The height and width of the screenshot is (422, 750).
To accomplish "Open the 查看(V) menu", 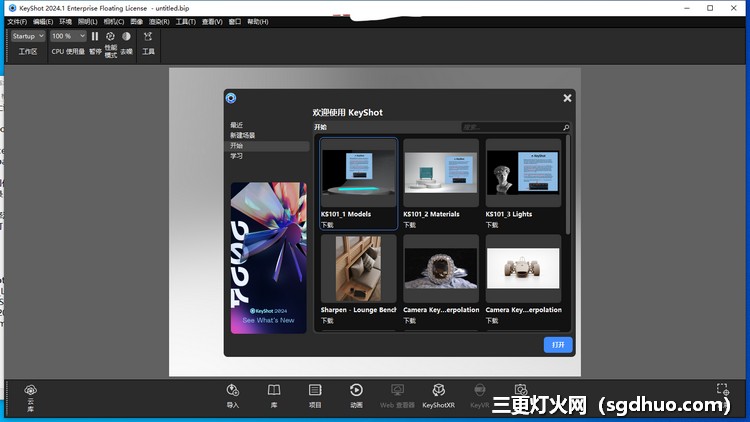I will tap(212, 22).
